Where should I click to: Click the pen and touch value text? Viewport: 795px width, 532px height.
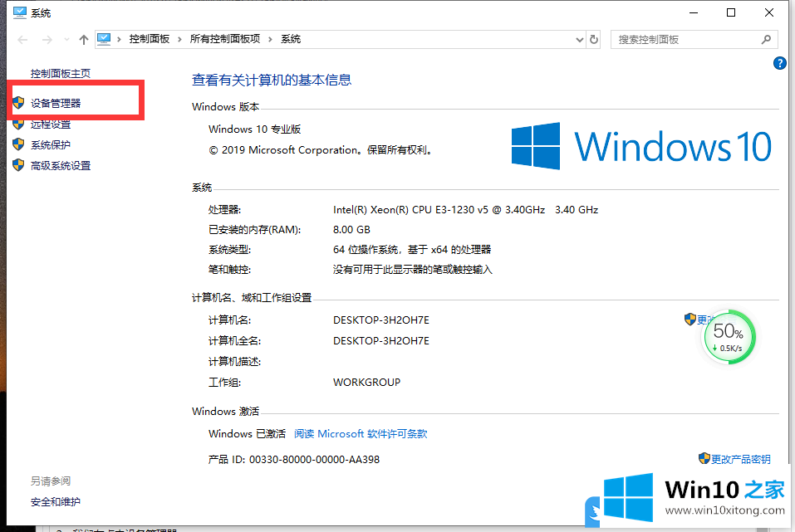[x=413, y=270]
